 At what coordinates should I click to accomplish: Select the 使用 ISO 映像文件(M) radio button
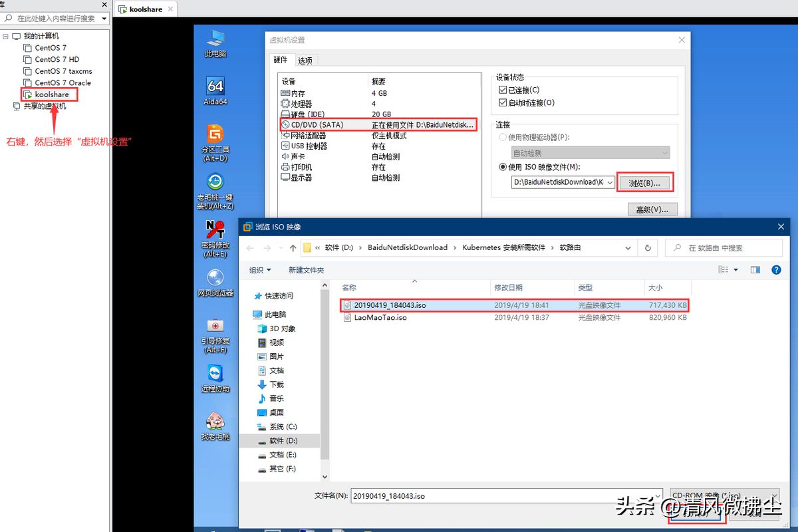pyautogui.click(x=503, y=167)
